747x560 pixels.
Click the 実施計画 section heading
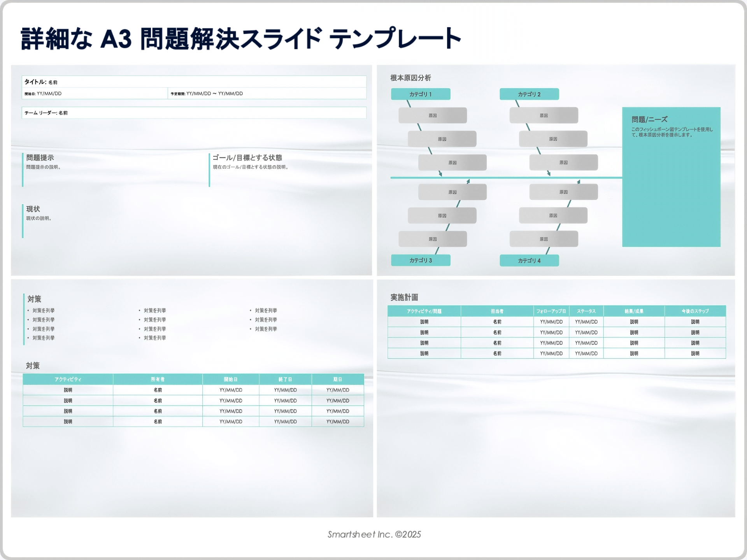tap(404, 297)
